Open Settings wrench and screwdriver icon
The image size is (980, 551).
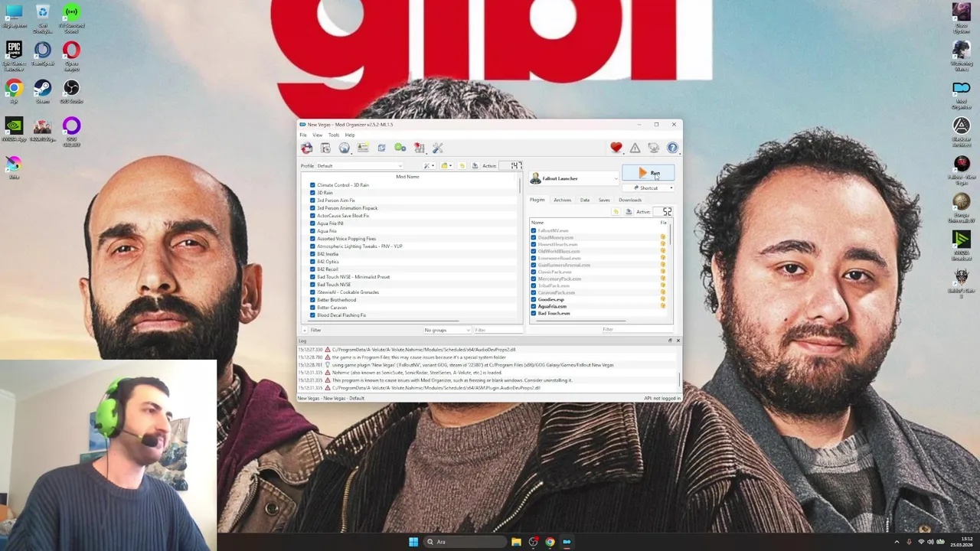tap(437, 148)
